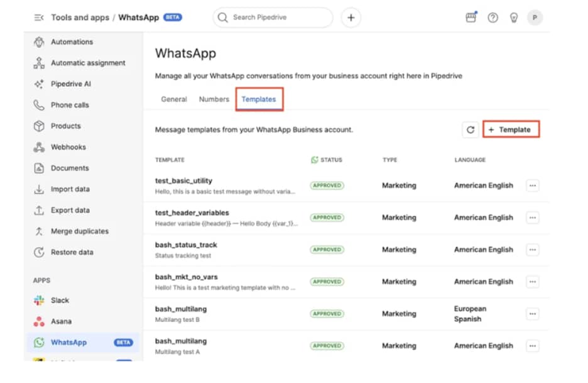Click APPROVED badge for bash_status_track
This screenshot has width=588, height=383.
point(327,250)
